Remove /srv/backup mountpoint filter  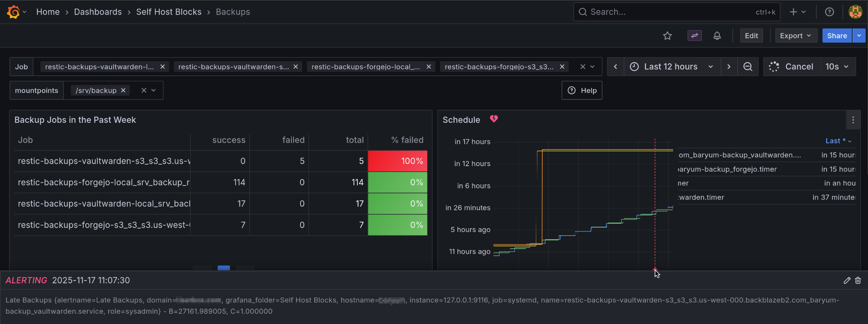point(123,90)
